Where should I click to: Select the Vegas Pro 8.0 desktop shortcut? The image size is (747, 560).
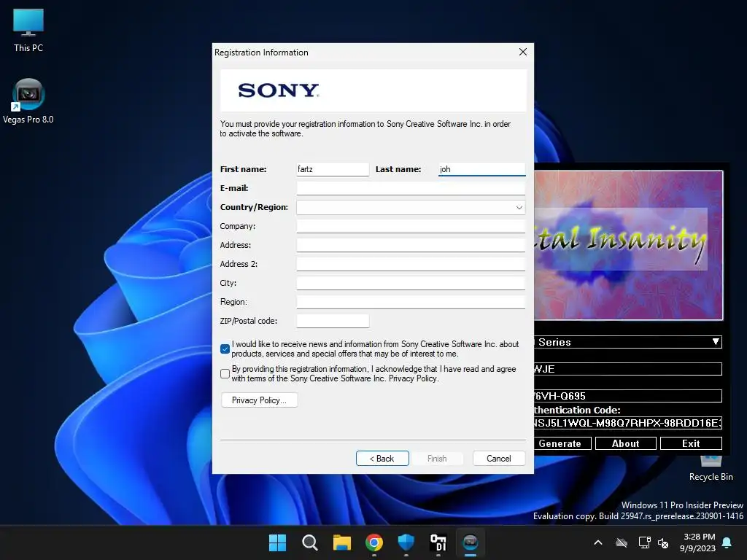pyautogui.click(x=28, y=101)
